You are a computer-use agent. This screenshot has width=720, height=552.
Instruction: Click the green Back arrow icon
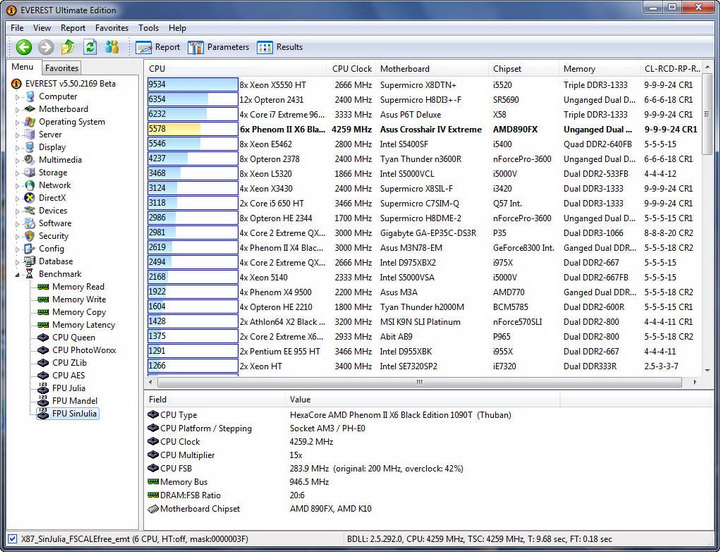23,47
